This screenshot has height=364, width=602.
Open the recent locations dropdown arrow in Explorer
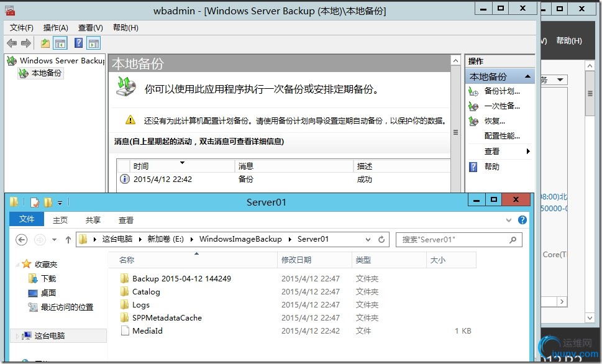(55, 240)
